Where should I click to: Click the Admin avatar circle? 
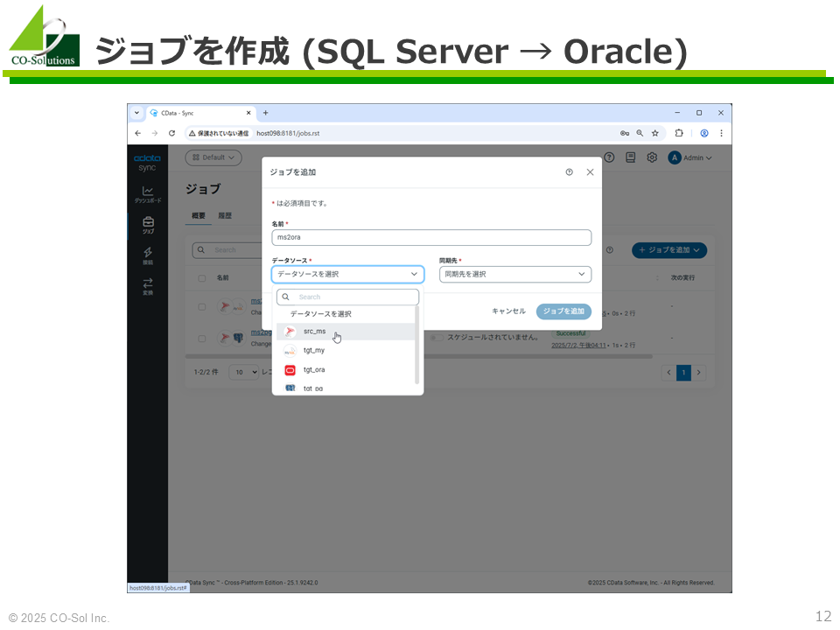tap(675, 157)
